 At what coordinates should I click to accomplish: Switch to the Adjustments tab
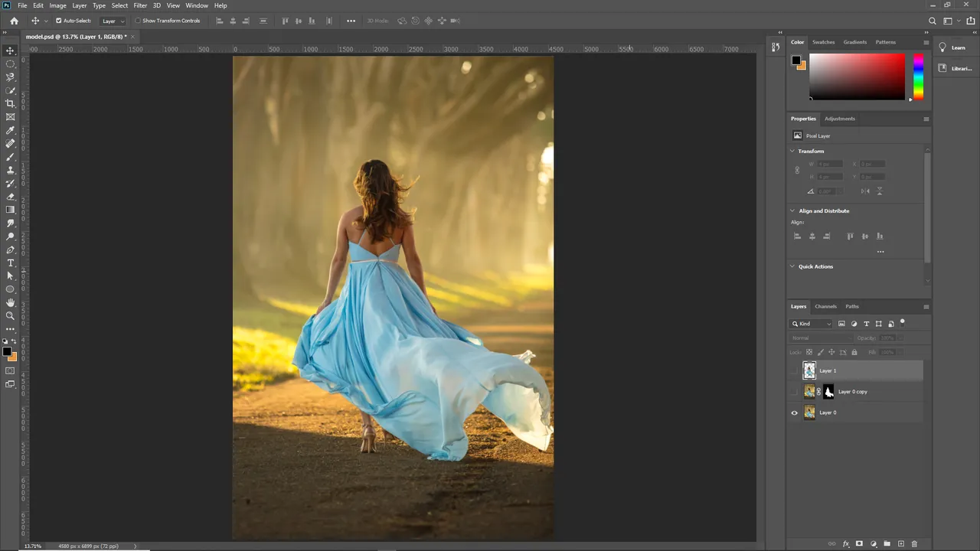click(840, 119)
